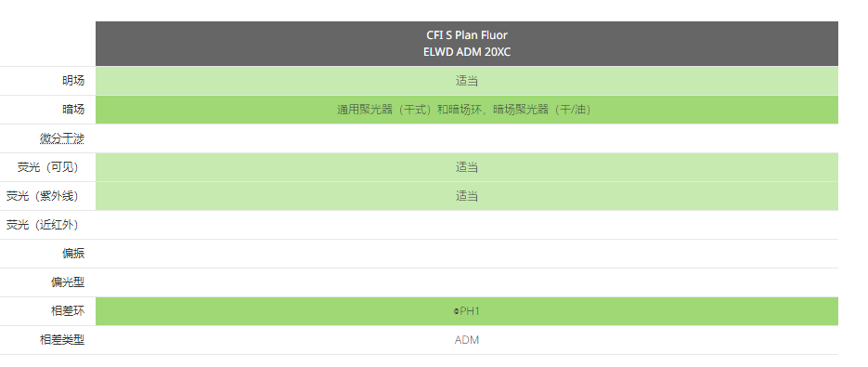Select the 偏振 row label

(73, 254)
